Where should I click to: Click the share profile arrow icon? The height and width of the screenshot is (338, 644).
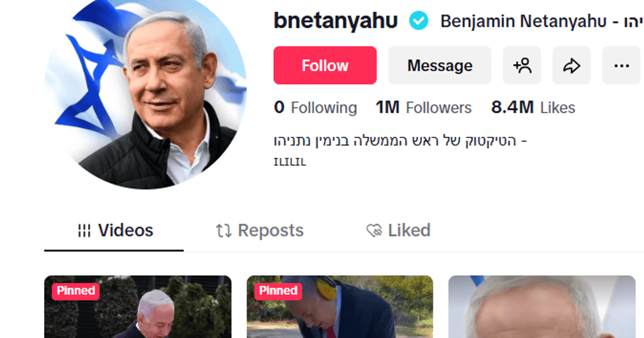(572, 65)
